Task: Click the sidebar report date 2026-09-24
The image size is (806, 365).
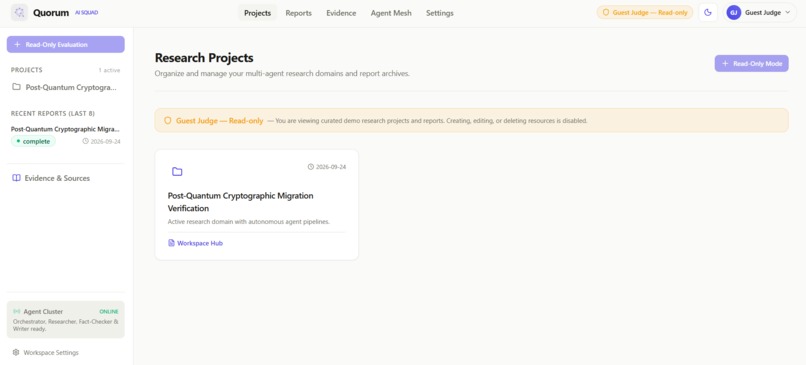Action: 105,141
